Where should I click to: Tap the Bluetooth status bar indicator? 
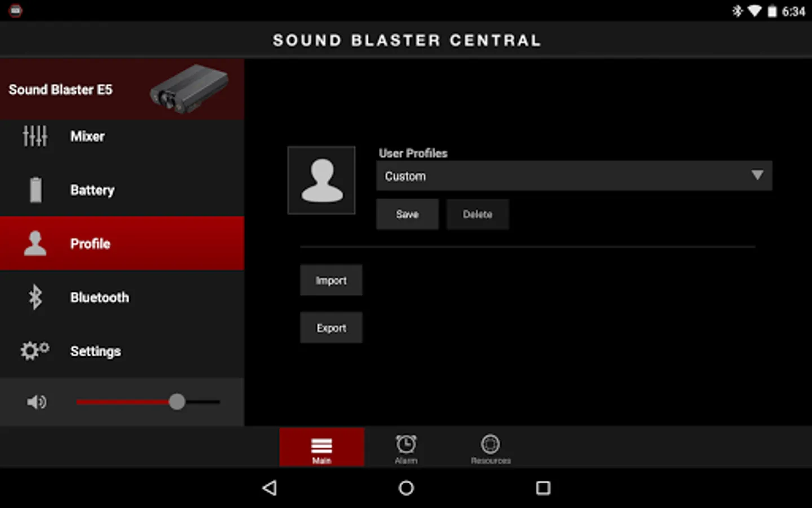[737, 11]
